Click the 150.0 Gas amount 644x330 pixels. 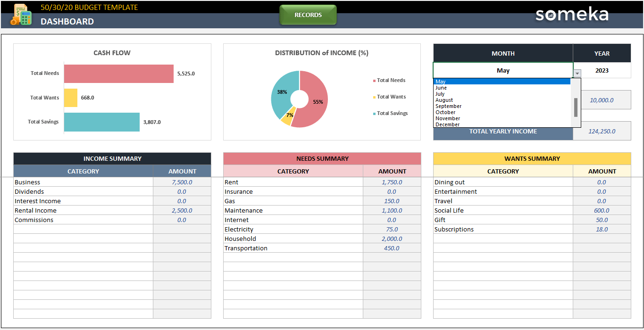tap(392, 201)
